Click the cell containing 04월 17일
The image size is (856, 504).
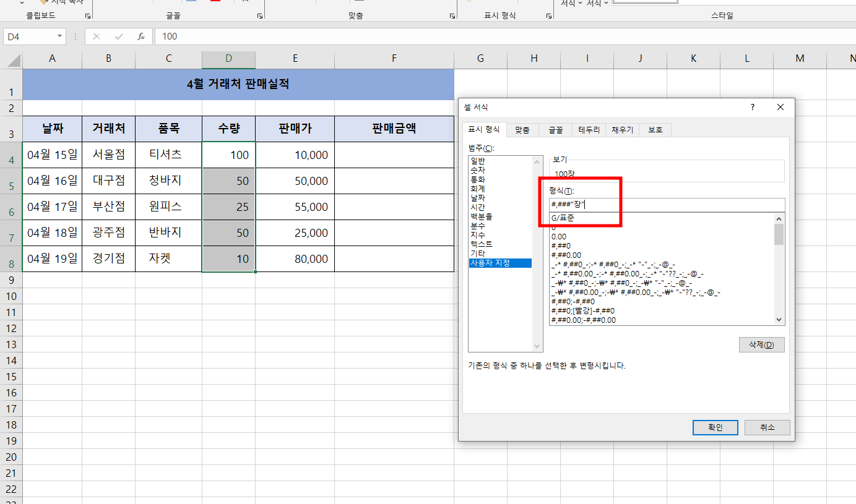(52, 207)
